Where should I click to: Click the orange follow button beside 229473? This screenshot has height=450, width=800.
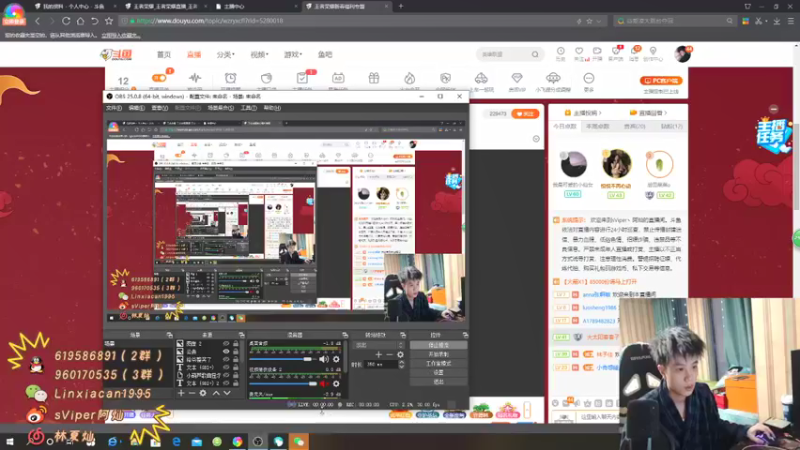point(525,114)
